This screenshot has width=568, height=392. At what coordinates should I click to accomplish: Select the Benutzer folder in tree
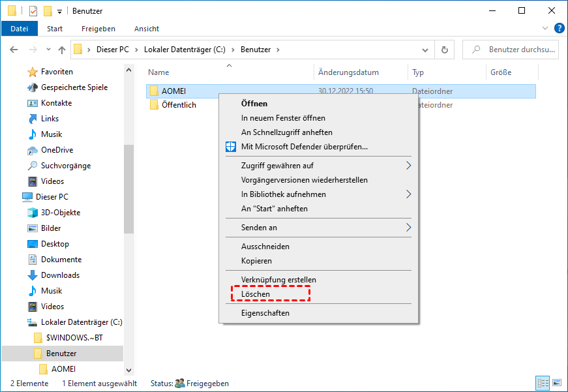[63, 354]
